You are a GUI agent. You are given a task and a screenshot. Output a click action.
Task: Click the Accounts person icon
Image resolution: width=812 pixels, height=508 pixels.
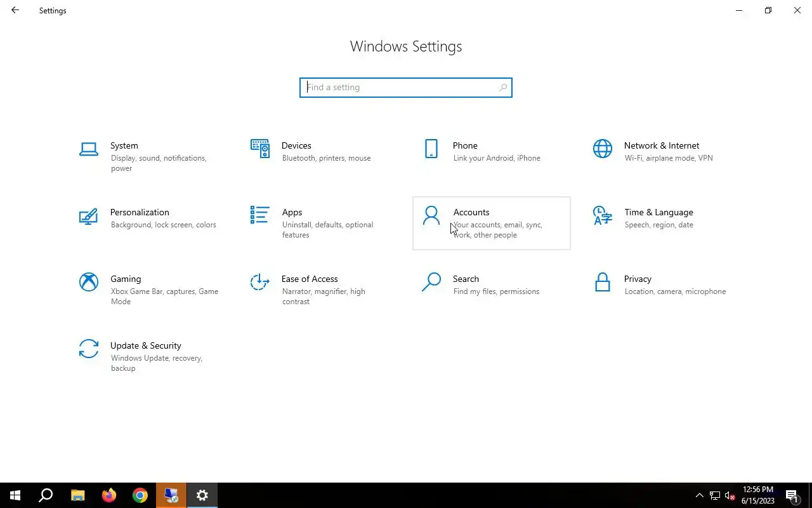click(431, 215)
